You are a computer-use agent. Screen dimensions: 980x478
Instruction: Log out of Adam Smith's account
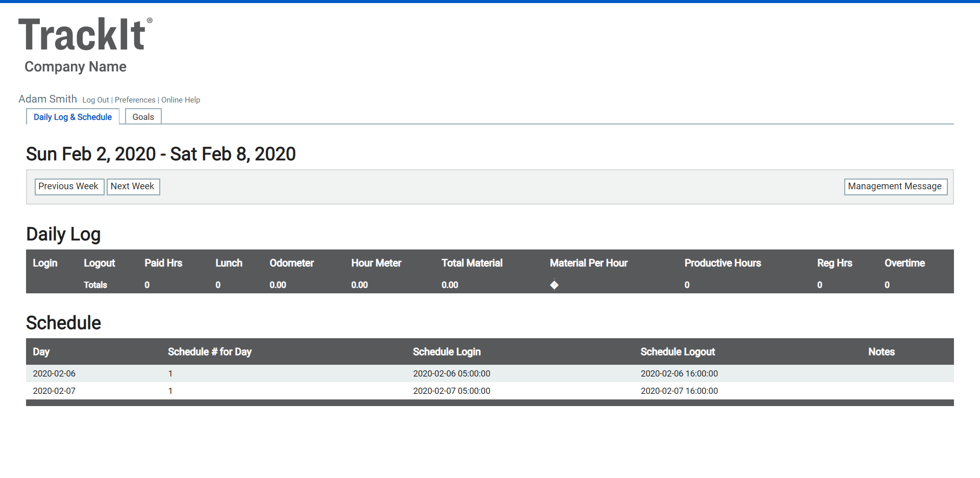click(x=95, y=100)
